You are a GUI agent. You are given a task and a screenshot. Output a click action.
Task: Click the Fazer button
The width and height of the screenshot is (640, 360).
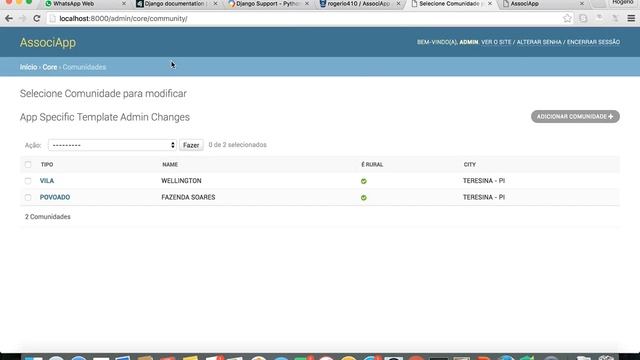click(x=191, y=145)
